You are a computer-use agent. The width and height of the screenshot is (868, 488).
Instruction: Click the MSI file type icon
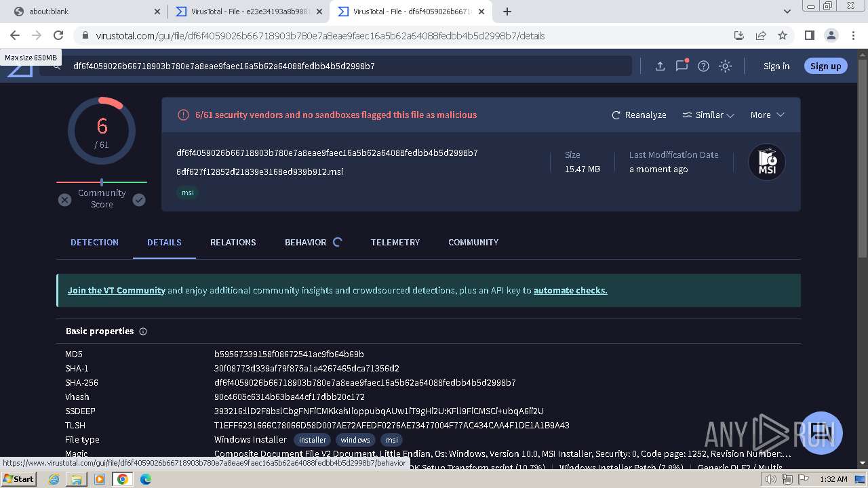click(767, 162)
